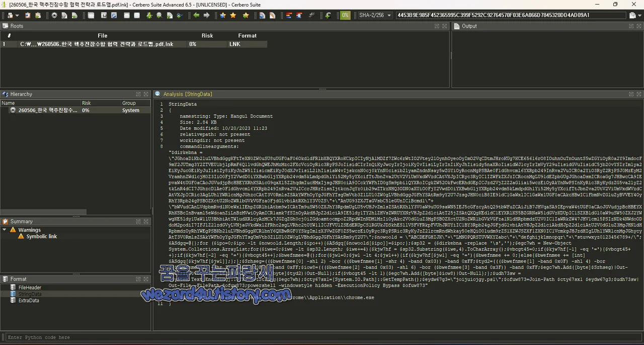Open dropdown arrow next to new document icon
Viewport: 644px width, 345px height.
17,15
